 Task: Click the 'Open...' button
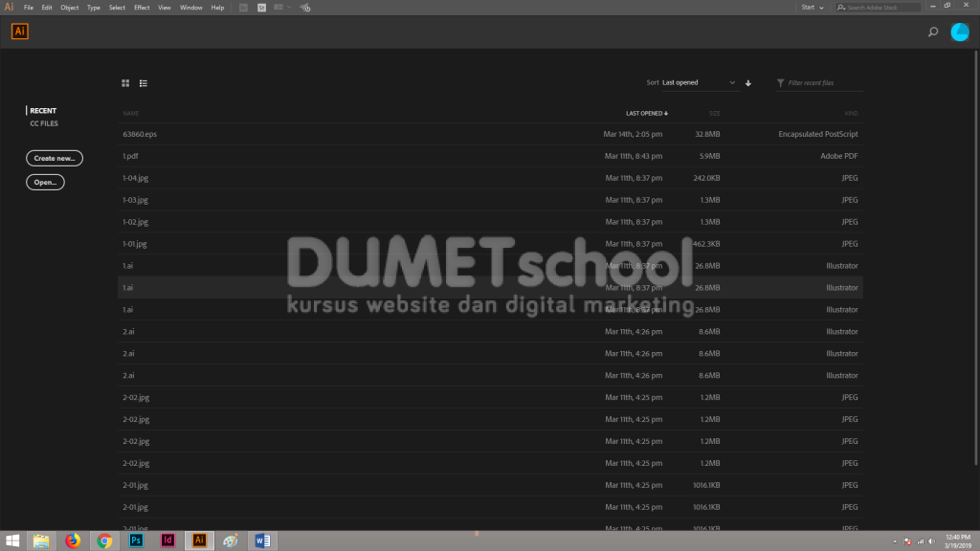click(45, 182)
